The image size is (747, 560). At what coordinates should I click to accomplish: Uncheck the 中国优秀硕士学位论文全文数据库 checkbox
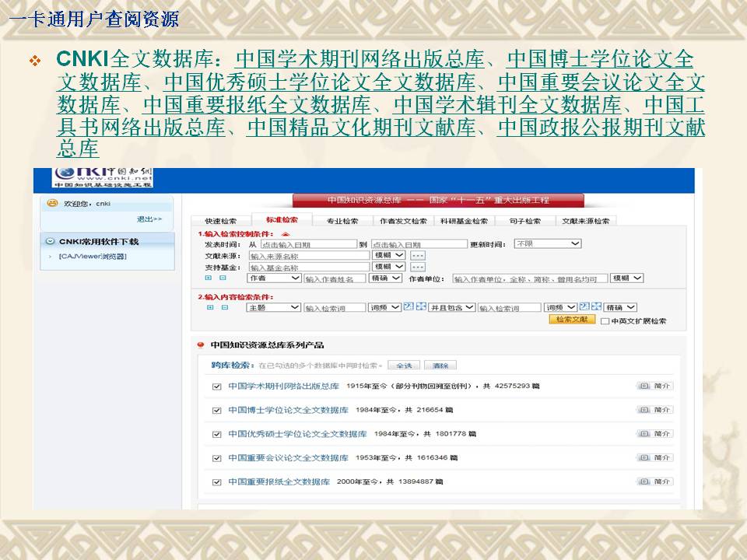217,434
